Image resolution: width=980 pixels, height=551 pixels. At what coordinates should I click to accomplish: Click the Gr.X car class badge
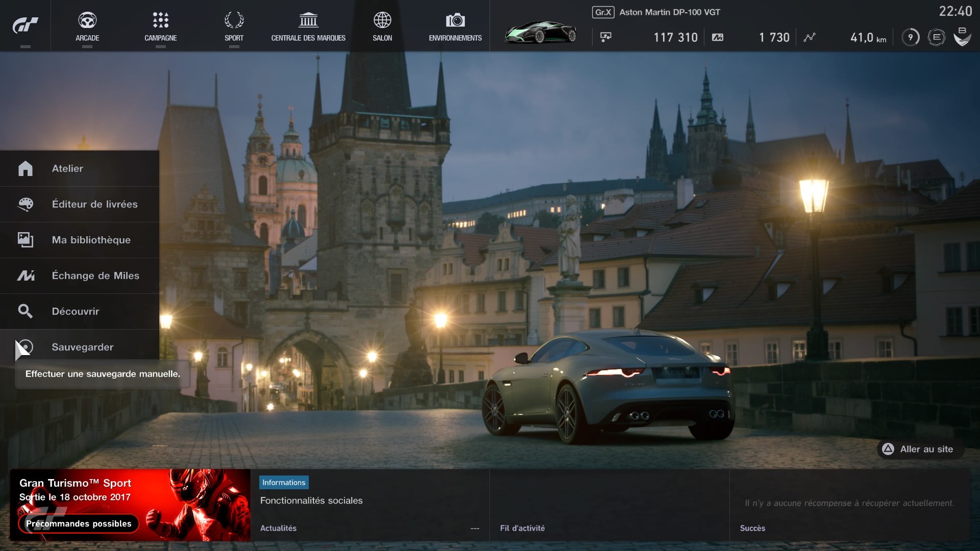[603, 12]
